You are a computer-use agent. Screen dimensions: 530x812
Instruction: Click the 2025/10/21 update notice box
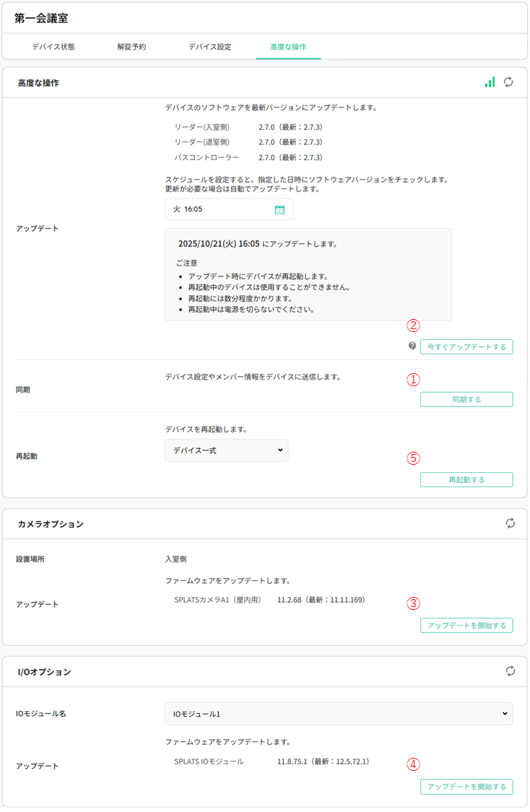pos(308,274)
